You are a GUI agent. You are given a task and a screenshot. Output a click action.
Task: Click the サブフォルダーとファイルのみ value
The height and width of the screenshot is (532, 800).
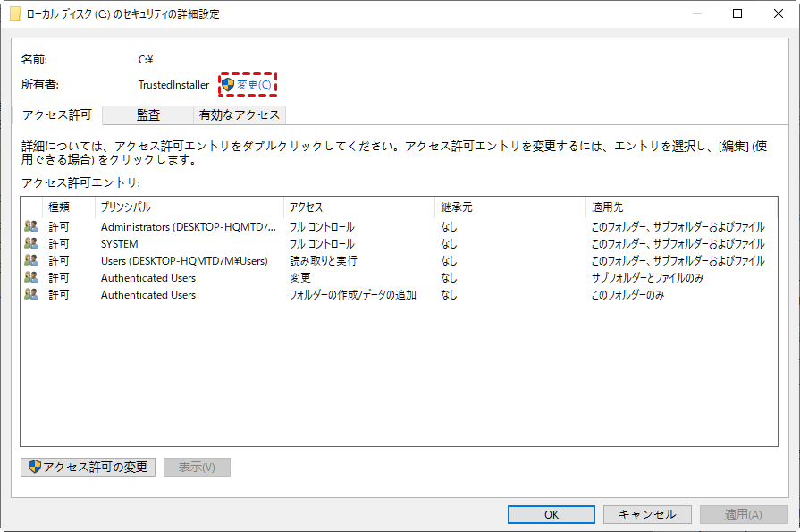(x=647, y=278)
